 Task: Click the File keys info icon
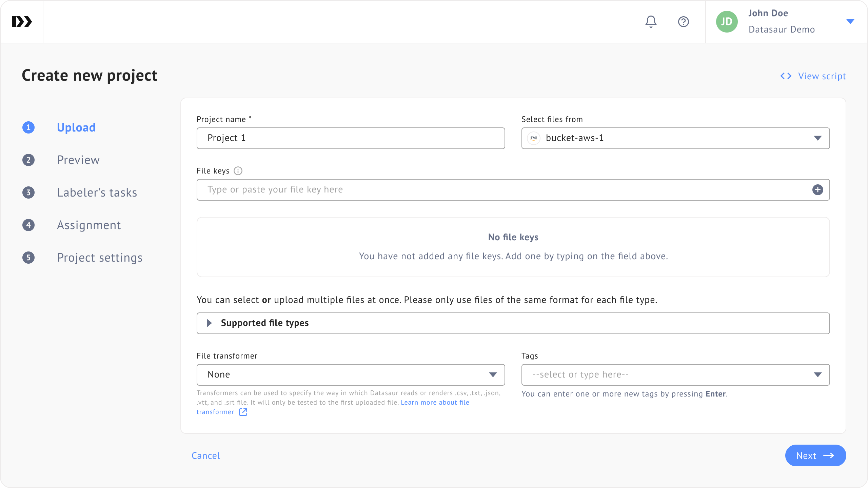coord(238,171)
